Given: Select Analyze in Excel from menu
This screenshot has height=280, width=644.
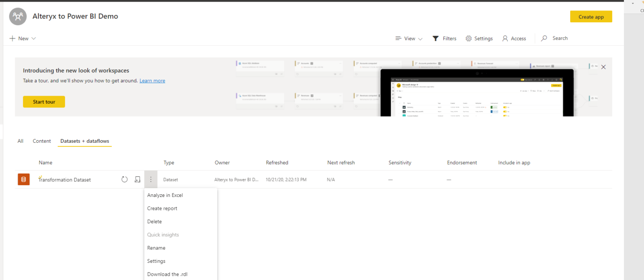Looking at the screenshot, I should pyautogui.click(x=165, y=195).
